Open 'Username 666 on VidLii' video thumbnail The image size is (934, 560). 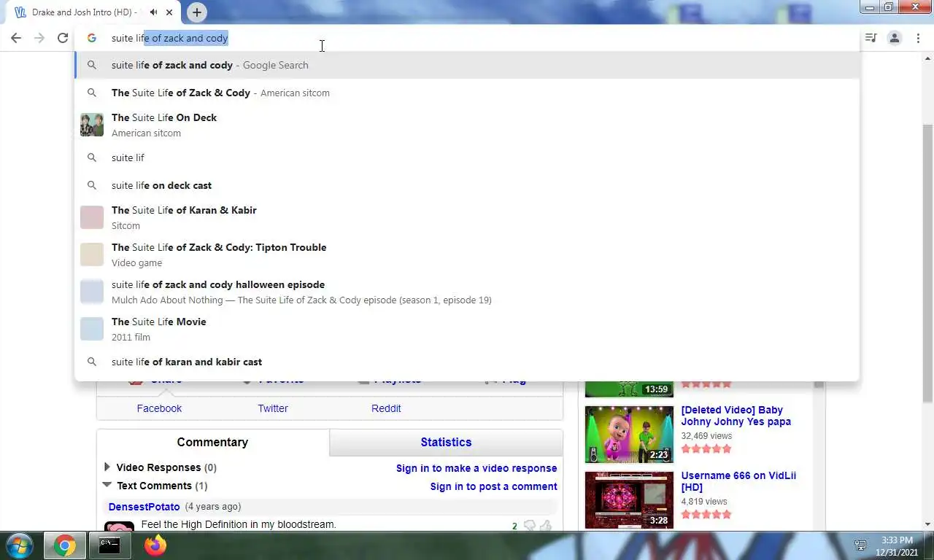tap(629, 500)
